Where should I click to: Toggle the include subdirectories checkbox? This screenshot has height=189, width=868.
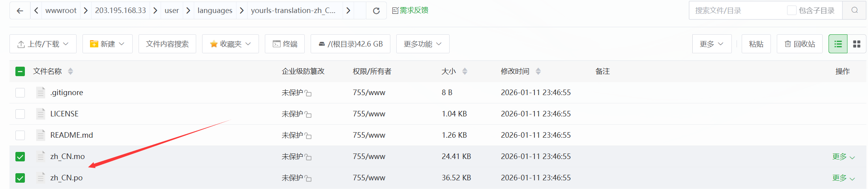click(791, 10)
